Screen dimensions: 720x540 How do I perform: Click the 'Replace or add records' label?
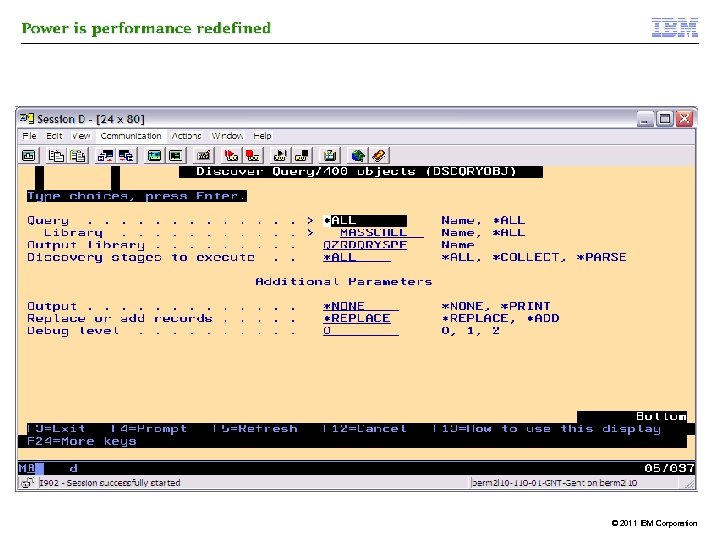(x=119, y=319)
